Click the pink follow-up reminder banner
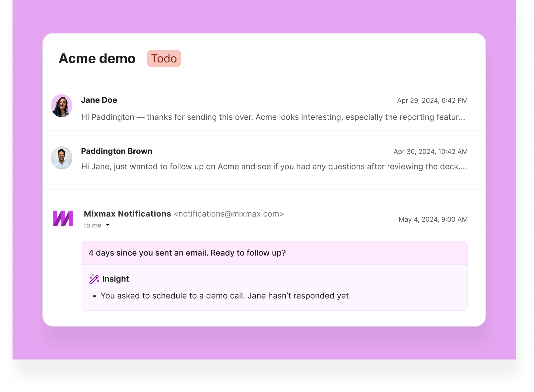 coord(275,253)
